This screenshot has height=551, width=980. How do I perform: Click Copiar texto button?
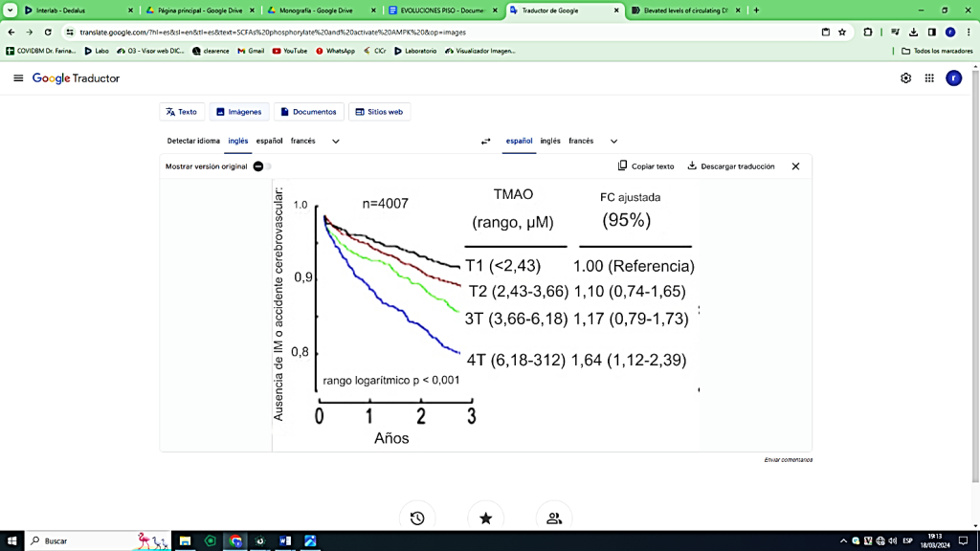tap(646, 166)
